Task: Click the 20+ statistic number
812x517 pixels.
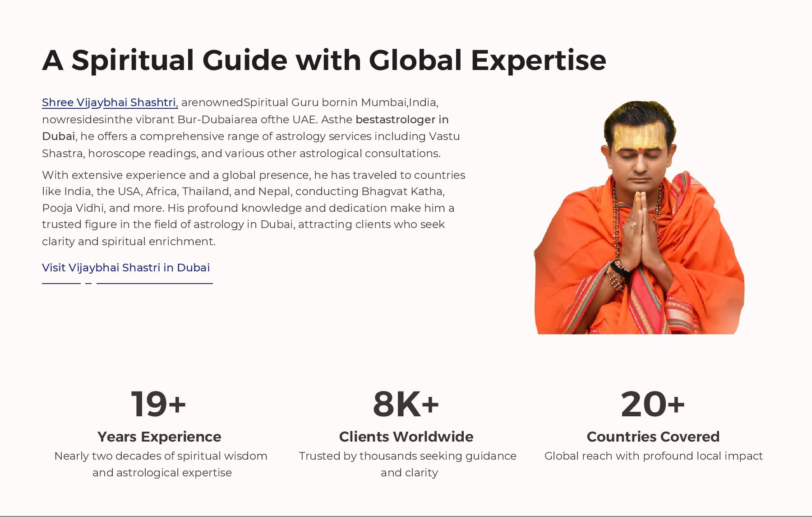Action: click(x=653, y=404)
